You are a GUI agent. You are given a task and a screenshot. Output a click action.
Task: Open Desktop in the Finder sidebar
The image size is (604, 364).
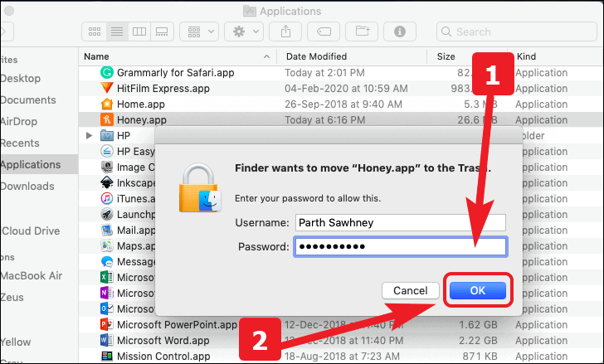click(x=21, y=79)
